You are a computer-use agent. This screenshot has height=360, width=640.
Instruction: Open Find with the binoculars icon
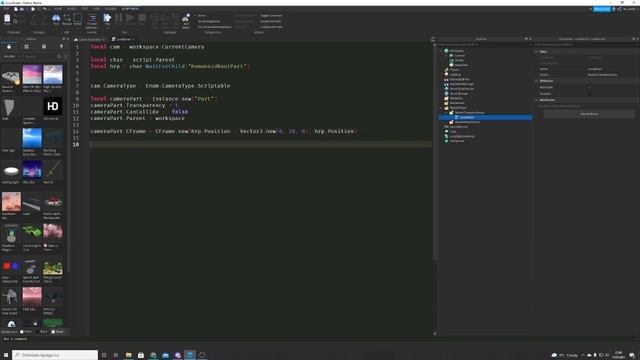click(x=56, y=19)
